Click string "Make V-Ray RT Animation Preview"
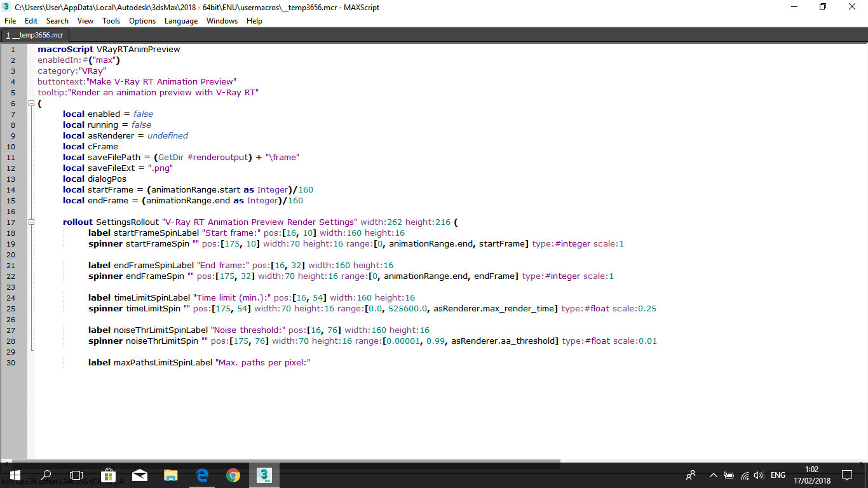This screenshot has width=868, height=488. coord(161,81)
